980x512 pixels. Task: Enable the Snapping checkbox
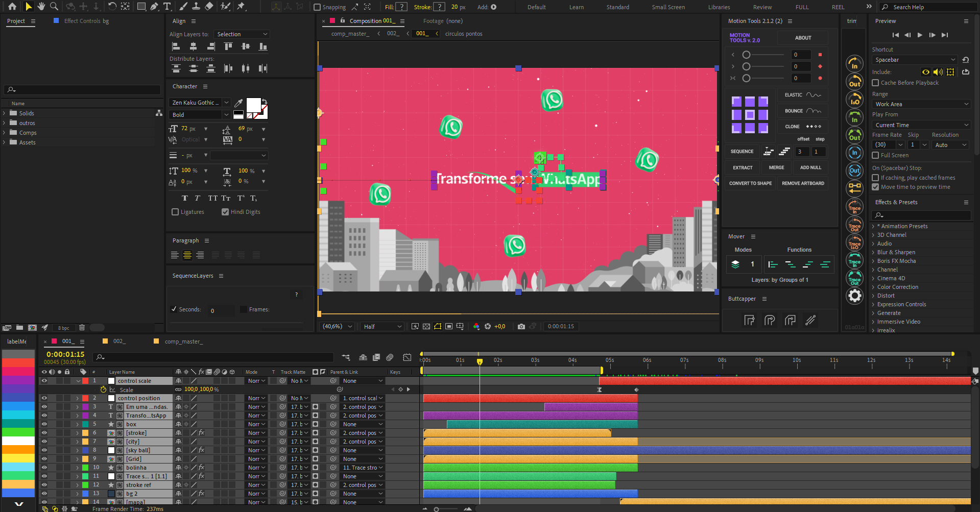[317, 7]
